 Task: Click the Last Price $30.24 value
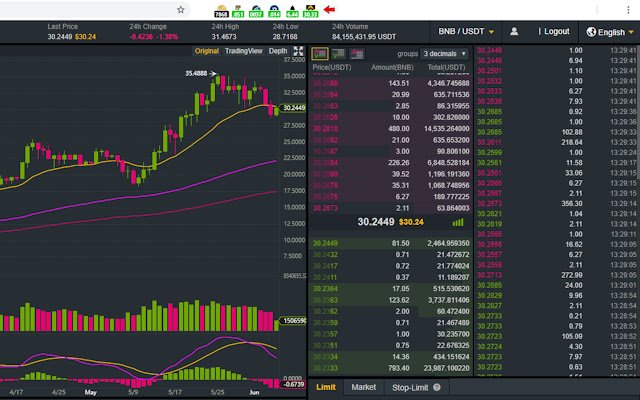tap(85, 37)
